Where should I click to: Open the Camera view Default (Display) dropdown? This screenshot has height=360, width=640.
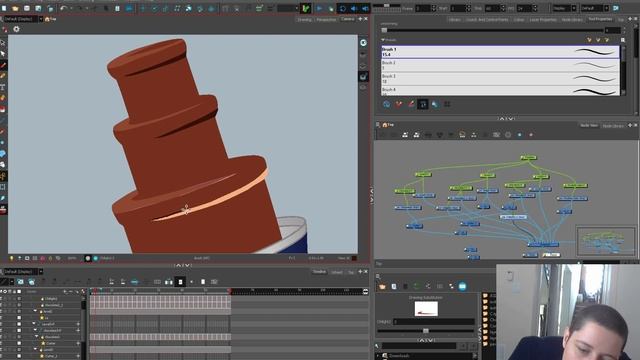click(22, 19)
